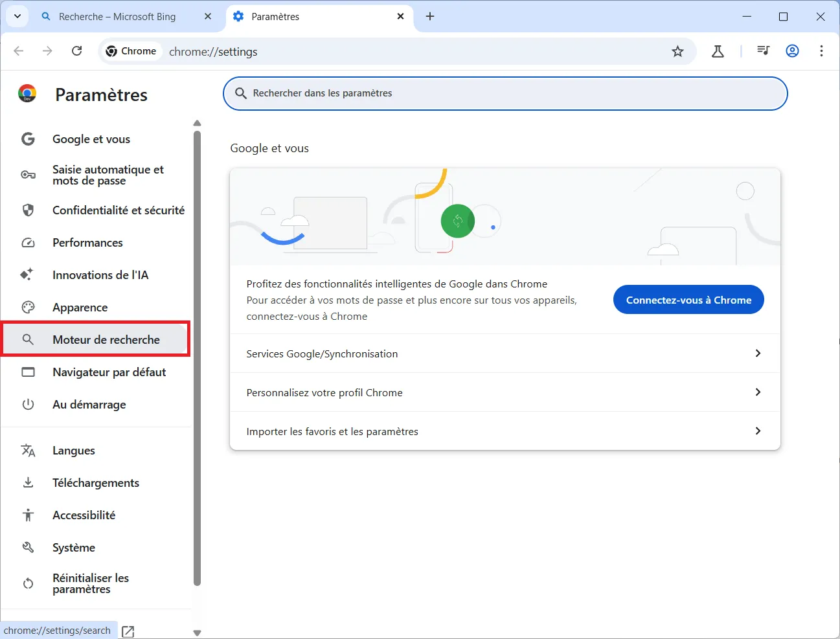Open Moteur de recherche settings
The height and width of the screenshot is (639, 840).
(96, 339)
